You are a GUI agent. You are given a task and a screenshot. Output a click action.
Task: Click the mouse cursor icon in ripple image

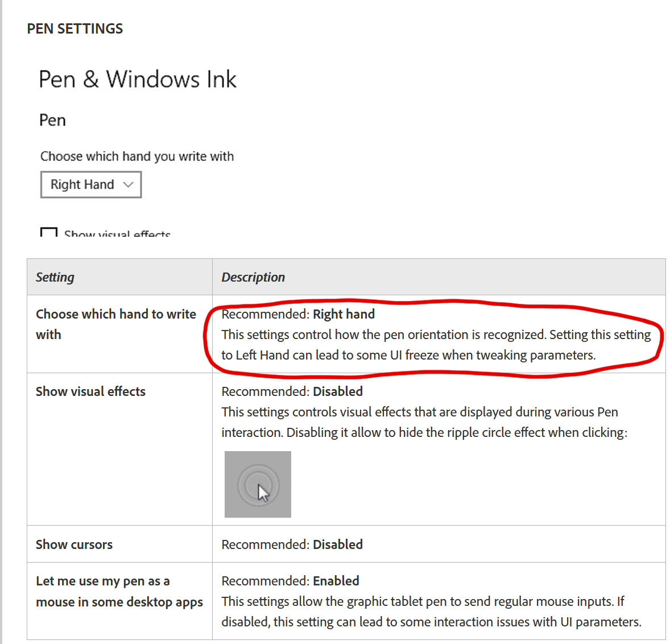point(263,492)
